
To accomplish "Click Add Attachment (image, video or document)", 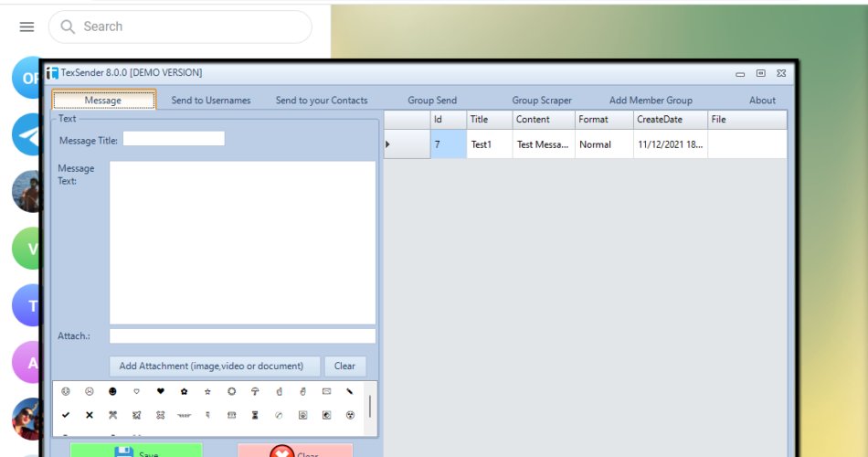I will pyautogui.click(x=214, y=367).
